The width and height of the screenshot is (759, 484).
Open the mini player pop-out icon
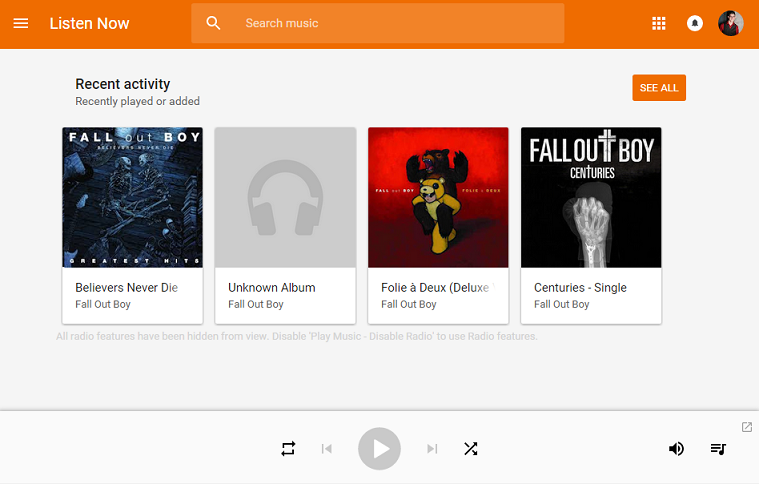pyautogui.click(x=747, y=427)
